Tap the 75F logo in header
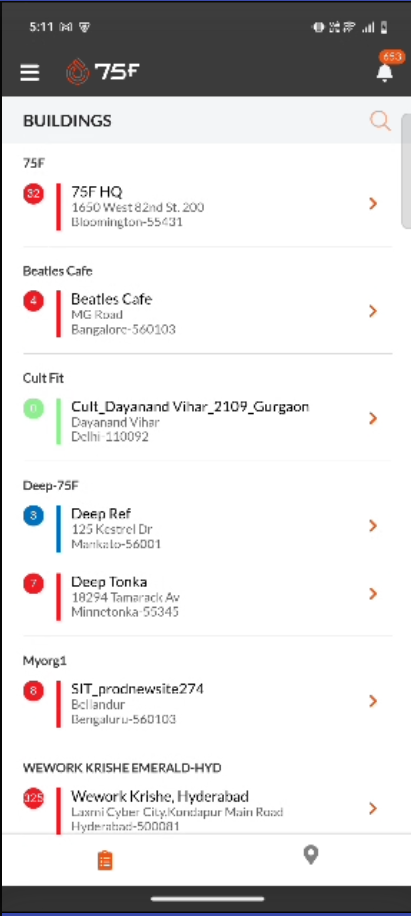The height and width of the screenshot is (916, 411). pos(103,71)
